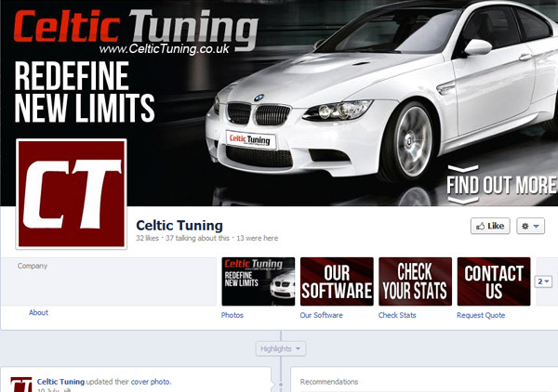Open the gear settings dropdown

(530, 226)
